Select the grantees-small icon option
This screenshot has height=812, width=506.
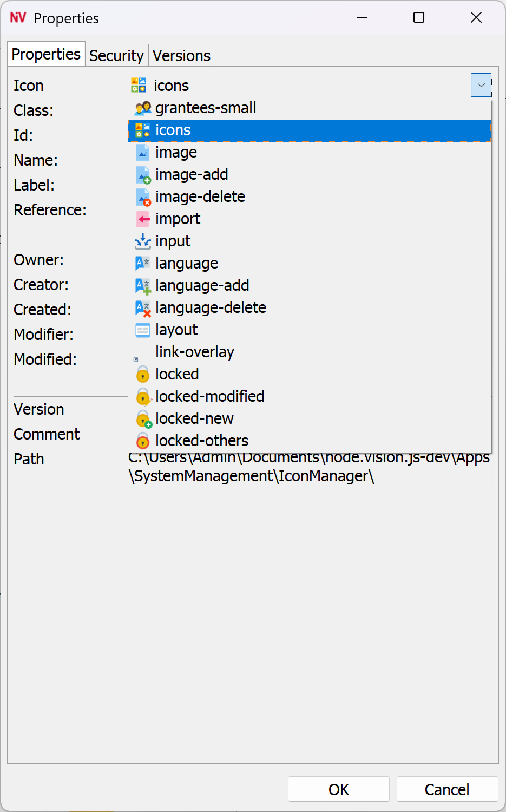pos(206,108)
